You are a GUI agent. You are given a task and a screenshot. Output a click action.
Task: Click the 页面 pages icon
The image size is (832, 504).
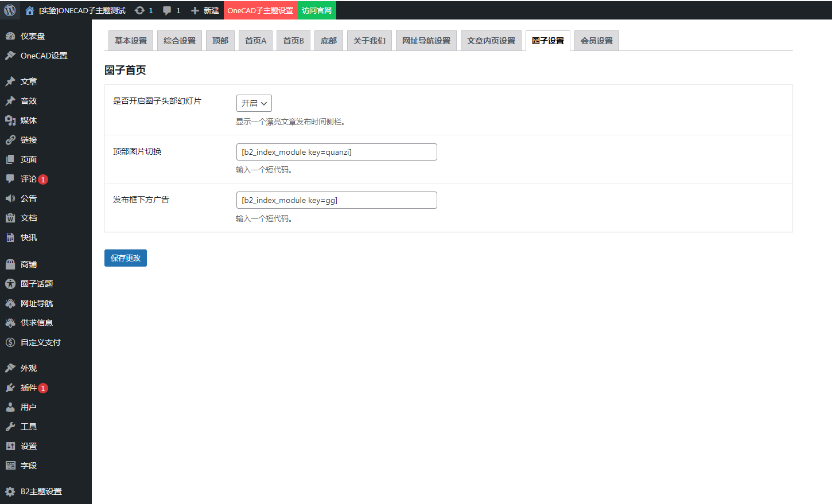[x=10, y=159]
